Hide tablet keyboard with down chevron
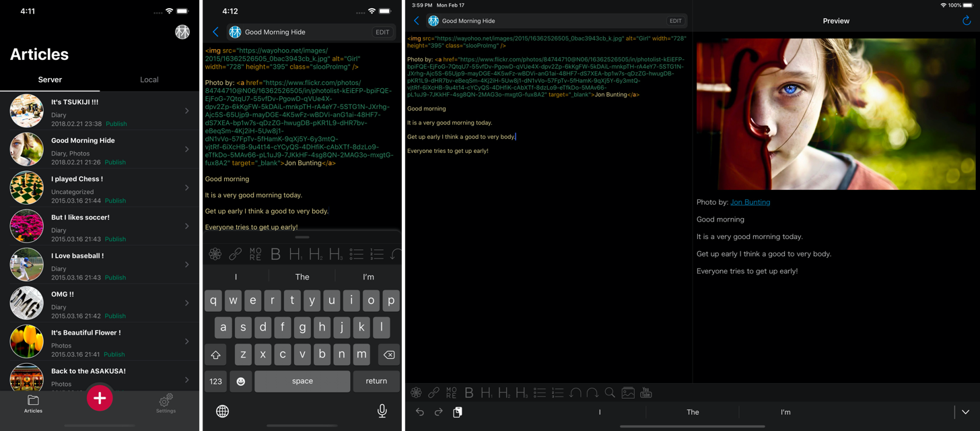The height and width of the screenshot is (431, 980). point(965,412)
